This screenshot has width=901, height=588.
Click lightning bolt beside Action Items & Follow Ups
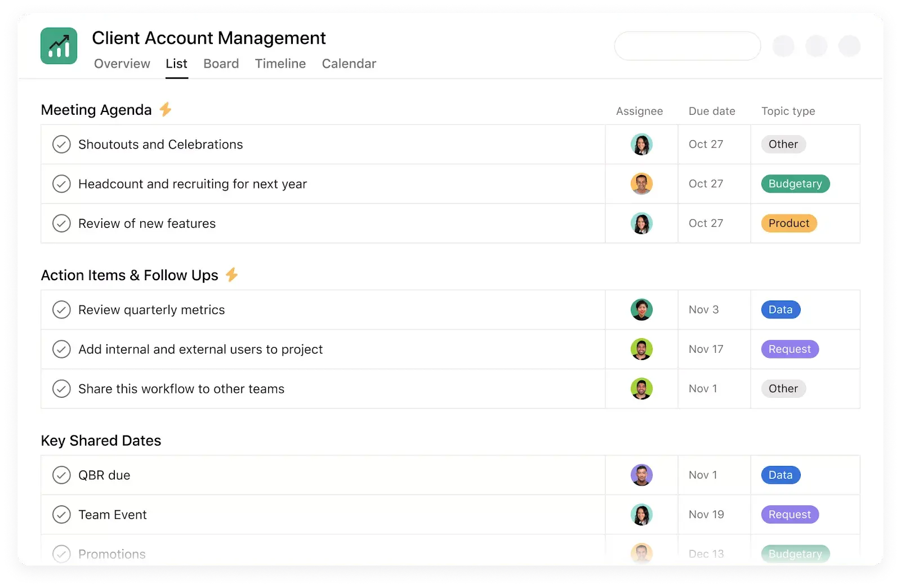[x=231, y=275]
